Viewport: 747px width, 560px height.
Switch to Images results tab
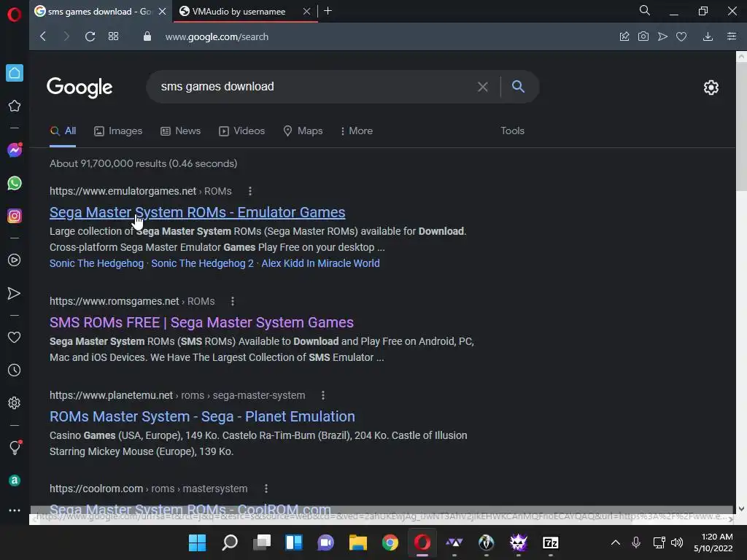click(118, 131)
